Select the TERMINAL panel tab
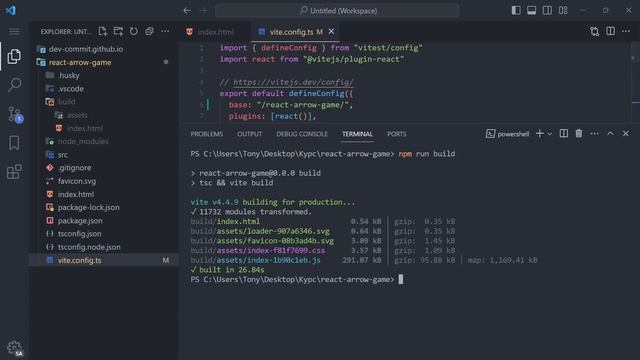This screenshot has width=640, height=360. 358,134
